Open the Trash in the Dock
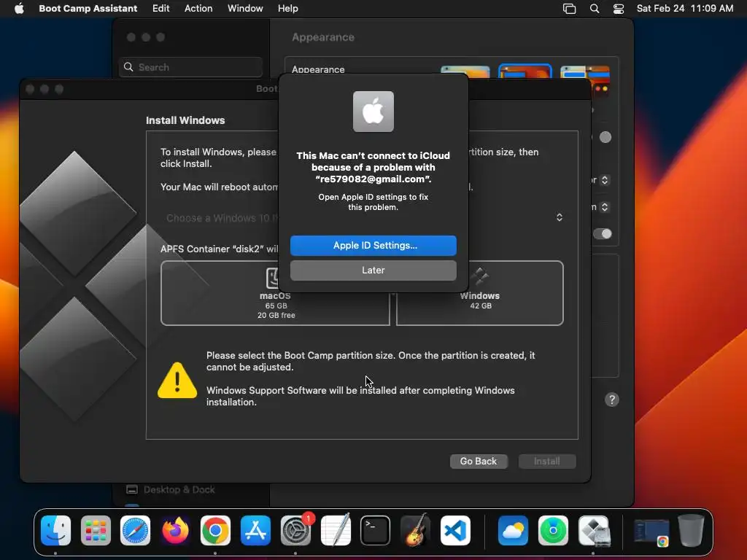The width and height of the screenshot is (747, 560). tap(692, 530)
